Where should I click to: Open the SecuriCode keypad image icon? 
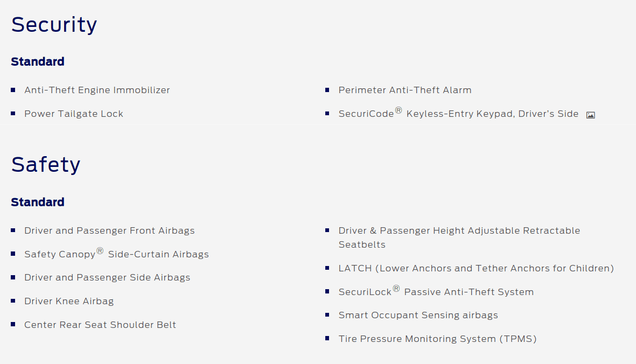point(591,115)
